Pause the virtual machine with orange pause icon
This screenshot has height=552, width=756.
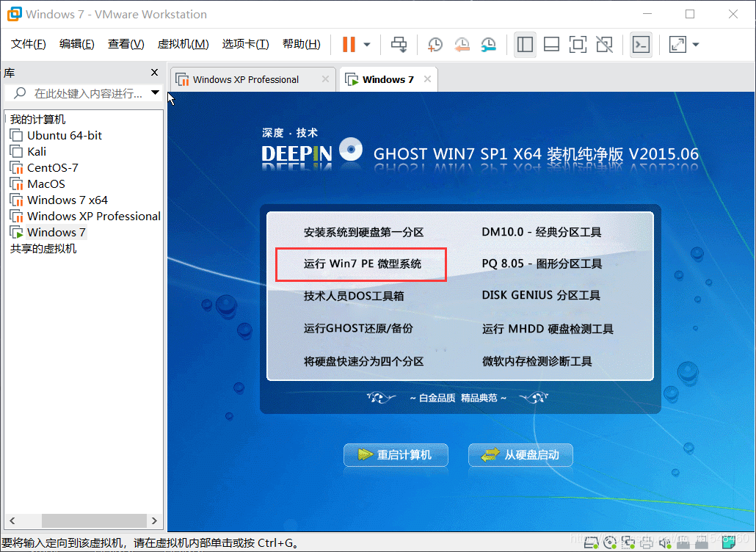point(349,44)
